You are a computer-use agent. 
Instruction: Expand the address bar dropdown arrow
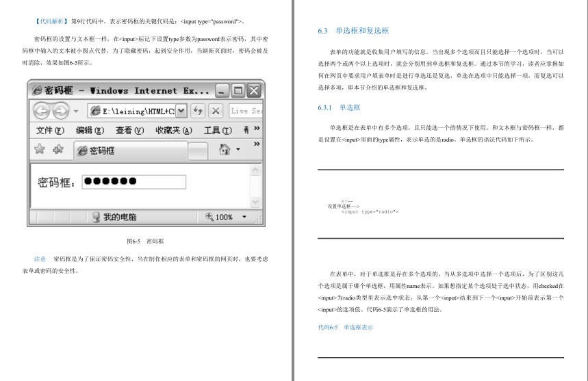181,111
